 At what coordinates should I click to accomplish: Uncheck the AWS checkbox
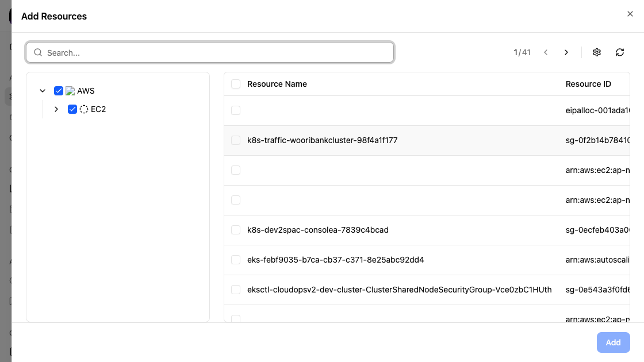pos(59,91)
